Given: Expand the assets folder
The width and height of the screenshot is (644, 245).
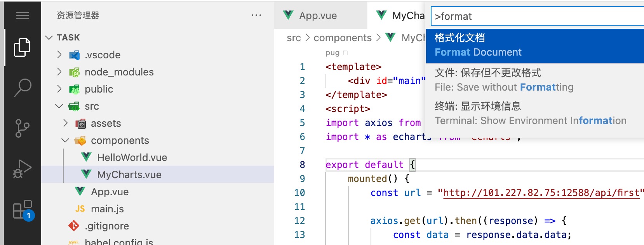Looking at the screenshot, I should pyautogui.click(x=66, y=123).
